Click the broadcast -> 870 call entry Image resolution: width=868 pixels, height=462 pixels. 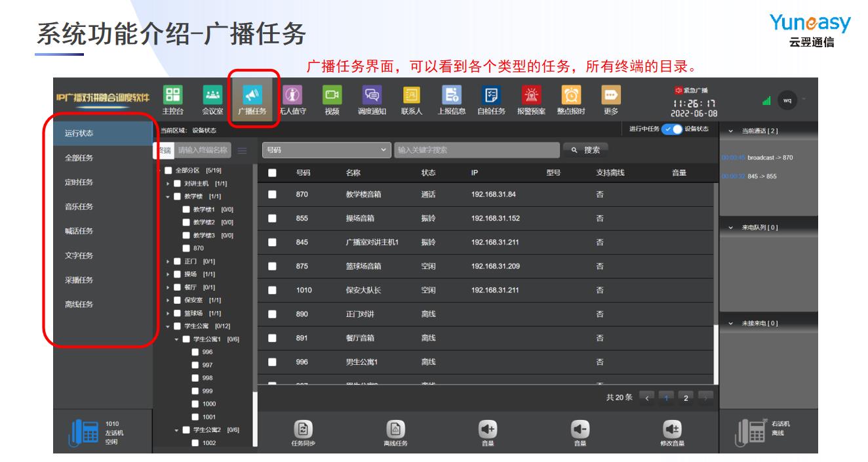coord(757,158)
